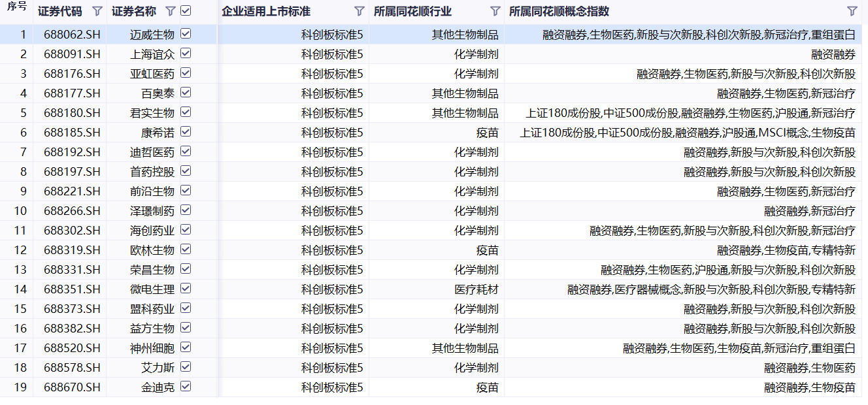
Task: Click the stock name 益方生物
Action: (152, 329)
